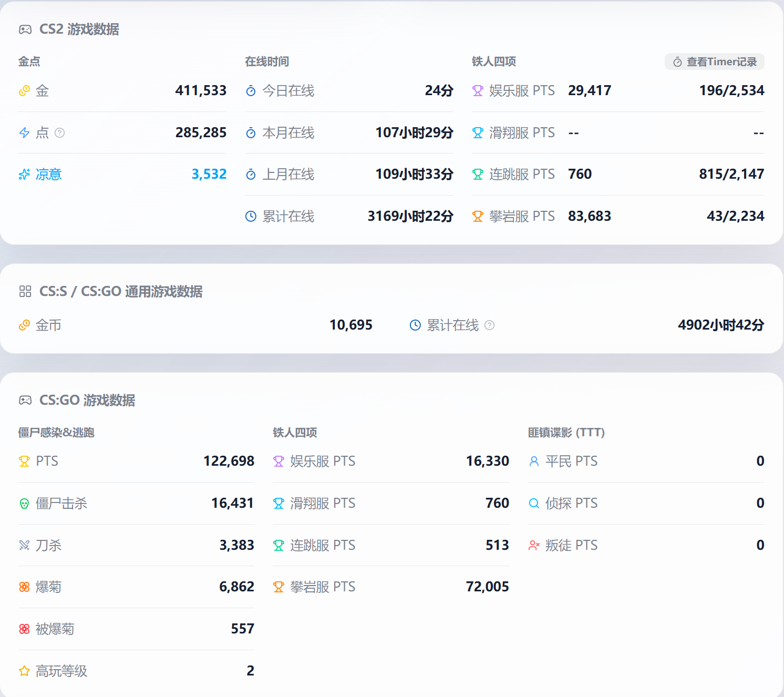Image resolution: width=784 pixels, height=697 pixels.
Task: Click the purple trophy beside CS2 娱乐服 PTS
Action: point(478,91)
